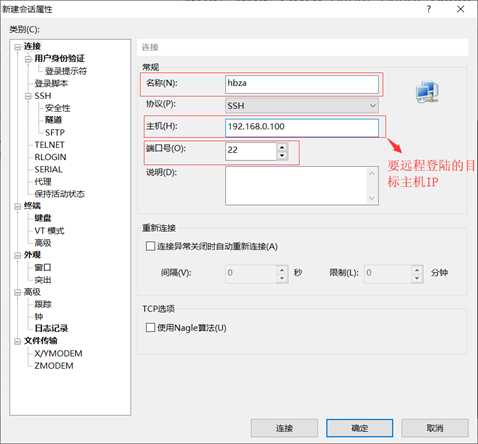Select 窗口 under 外观
The height and width of the screenshot is (444, 478).
pos(43,267)
